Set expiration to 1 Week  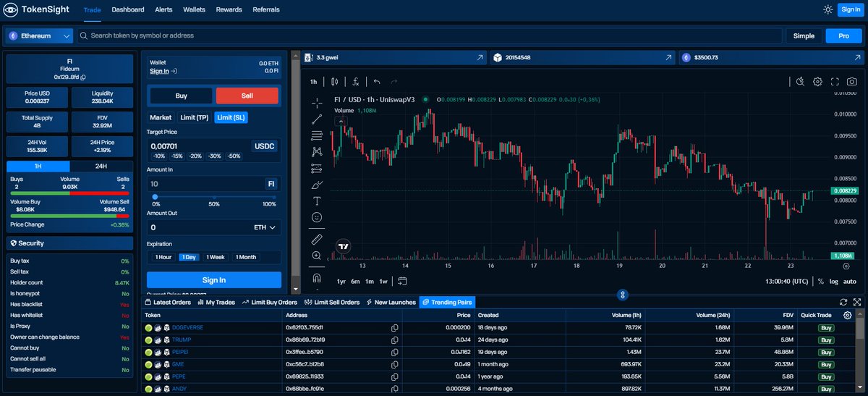pyautogui.click(x=216, y=257)
